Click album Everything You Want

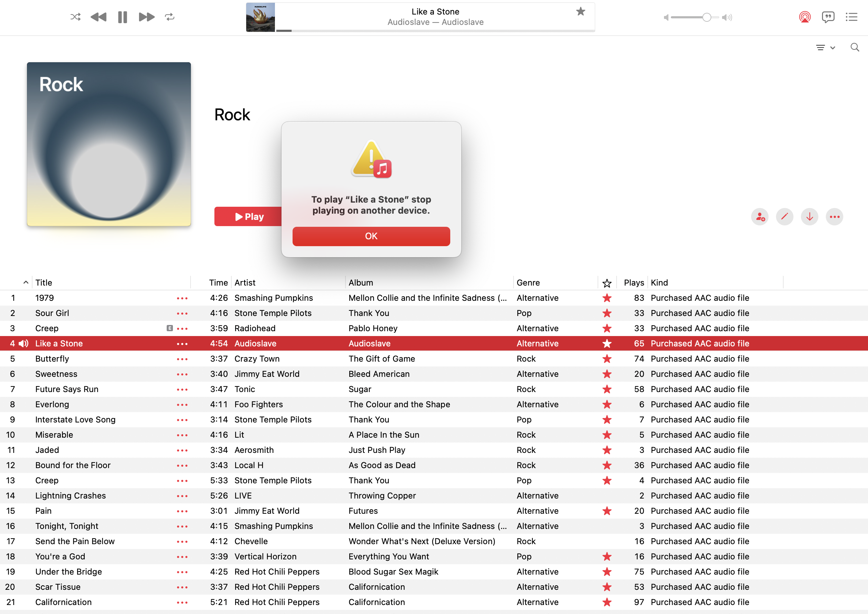click(x=388, y=557)
